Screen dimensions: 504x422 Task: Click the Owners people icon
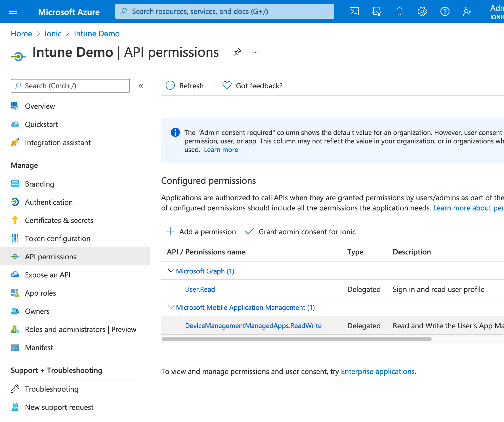tap(15, 311)
